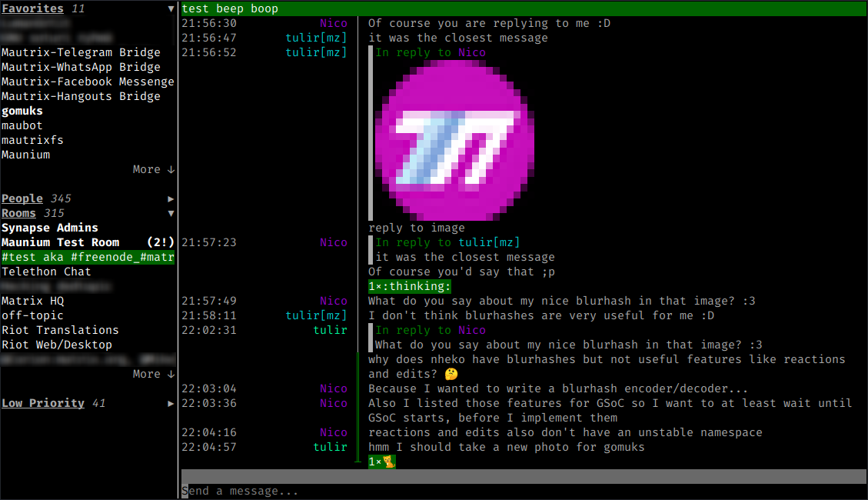868x500 pixels.
Task: Click the thinking face emoji in message
Action: 452,375
